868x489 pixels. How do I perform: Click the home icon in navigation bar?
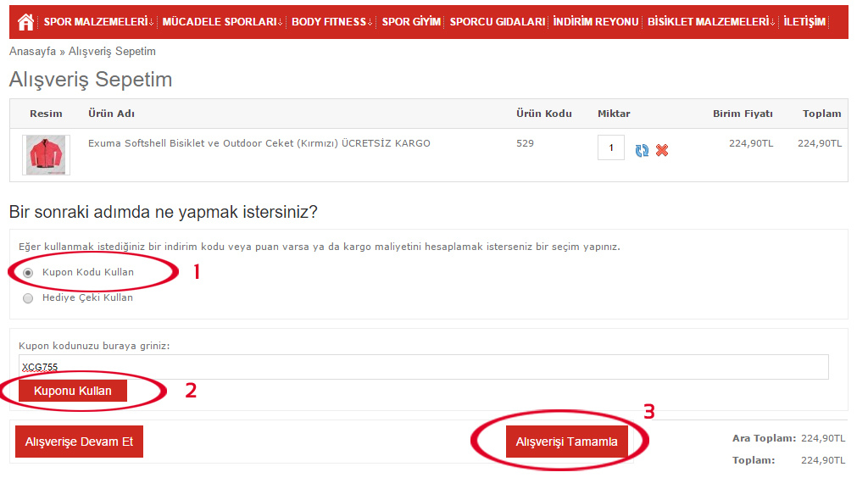[25, 22]
